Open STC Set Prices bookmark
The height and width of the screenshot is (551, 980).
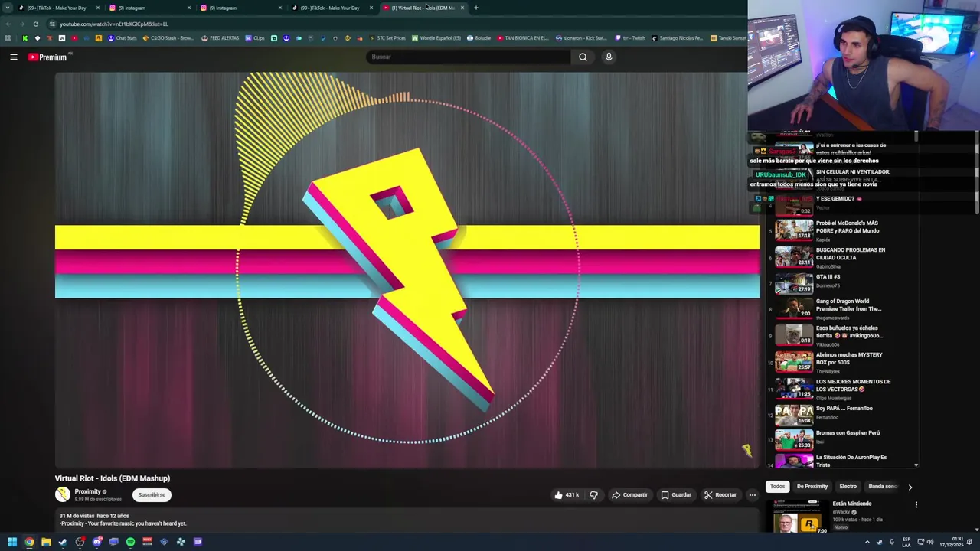point(387,38)
